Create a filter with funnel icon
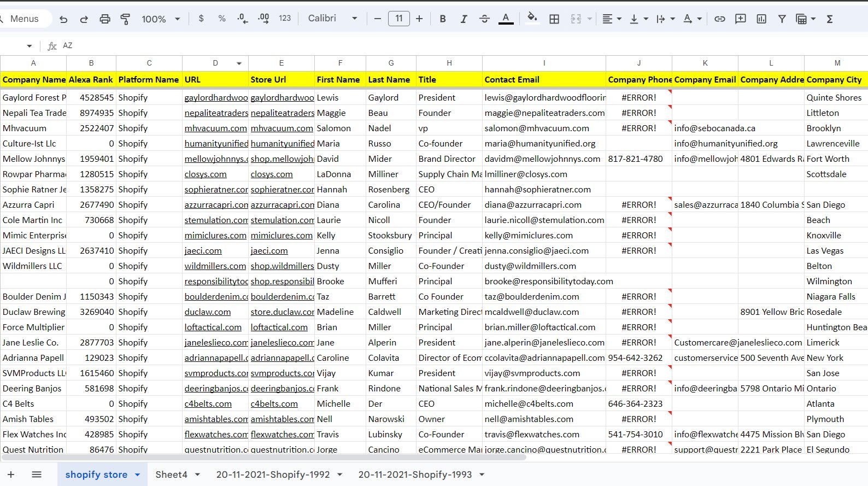 pos(782,19)
